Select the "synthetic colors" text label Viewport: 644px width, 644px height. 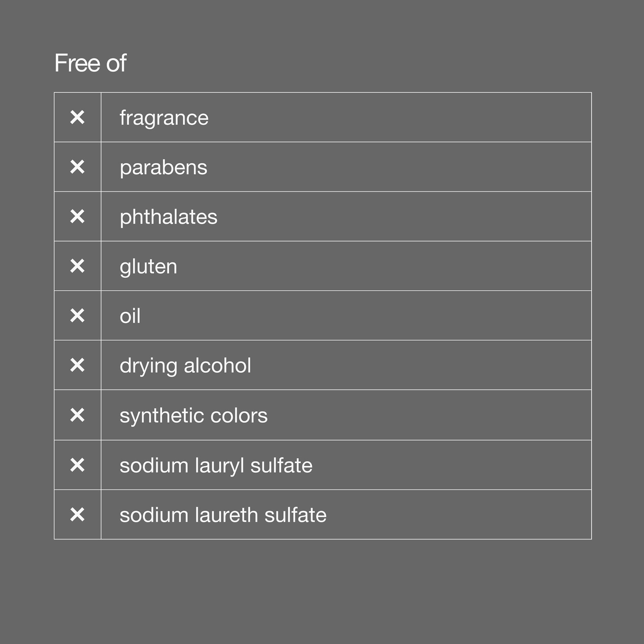click(x=193, y=416)
